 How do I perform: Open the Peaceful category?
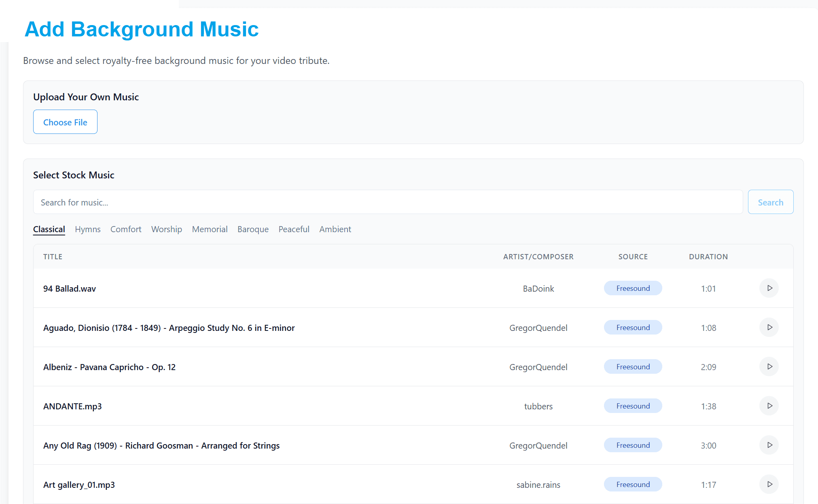[294, 229]
